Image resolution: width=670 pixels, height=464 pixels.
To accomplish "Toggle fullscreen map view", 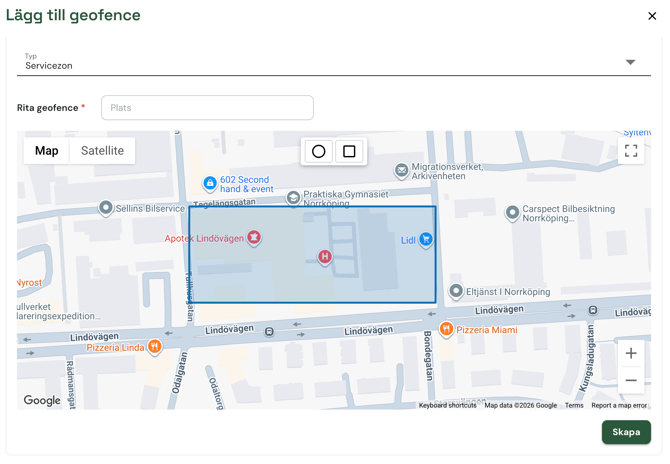I will [x=631, y=151].
